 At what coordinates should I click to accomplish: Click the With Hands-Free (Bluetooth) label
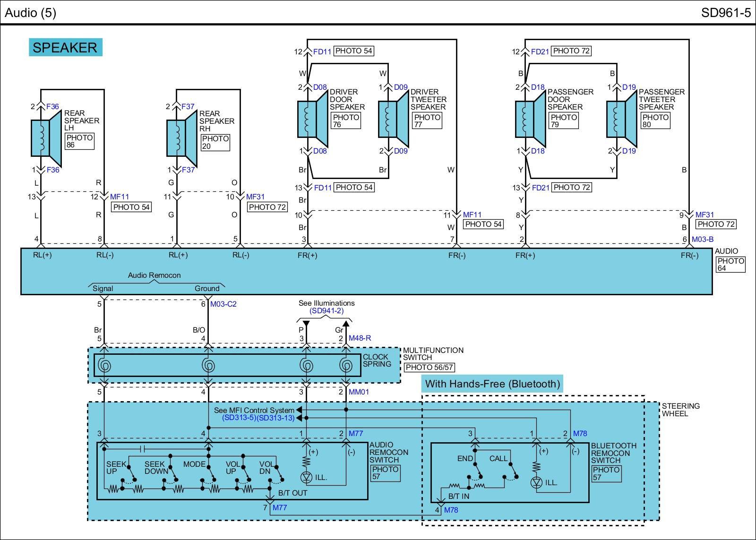tap(492, 384)
